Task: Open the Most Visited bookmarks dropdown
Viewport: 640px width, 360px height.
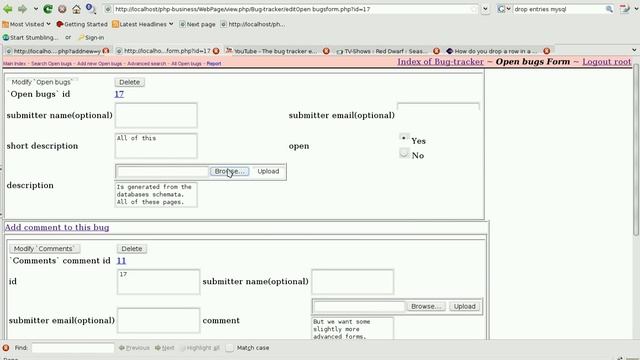Action: tap(27, 24)
